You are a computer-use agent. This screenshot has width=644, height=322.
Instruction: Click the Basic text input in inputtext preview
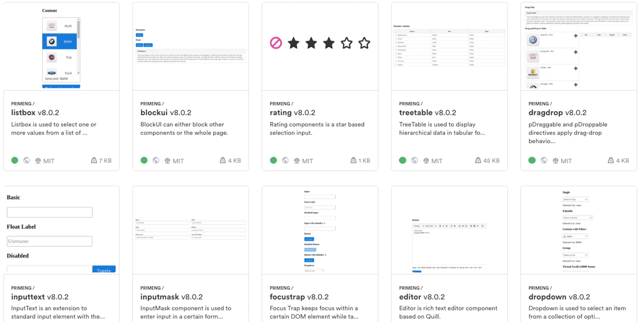(x=49, y=212)
